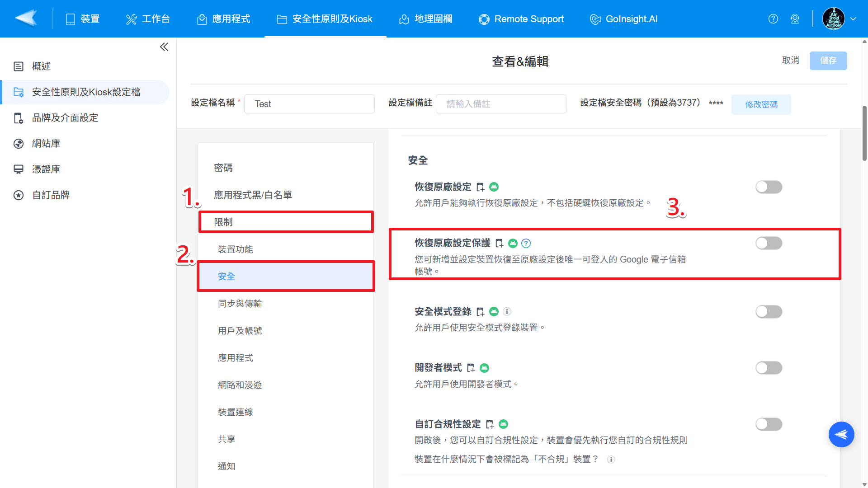
Task: Click the AirDroid paper plane logo
Action: pyautogui.click(x=26, y=19)
